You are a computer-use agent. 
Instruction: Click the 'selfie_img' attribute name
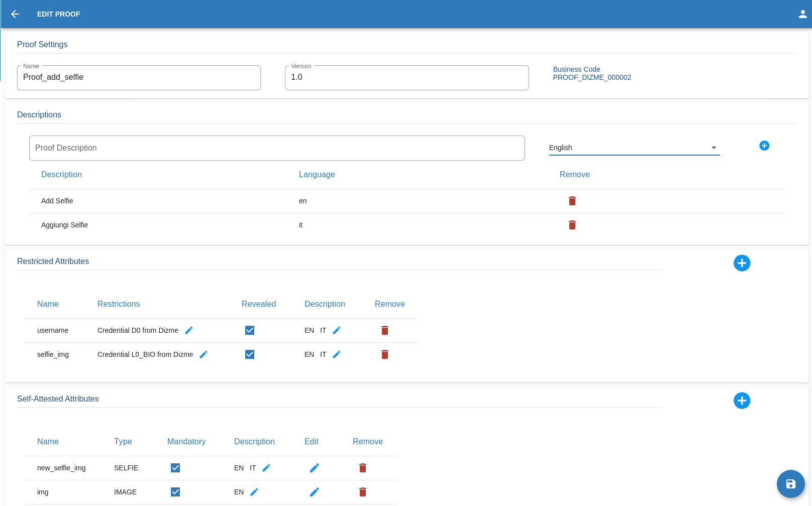point(53,354)
